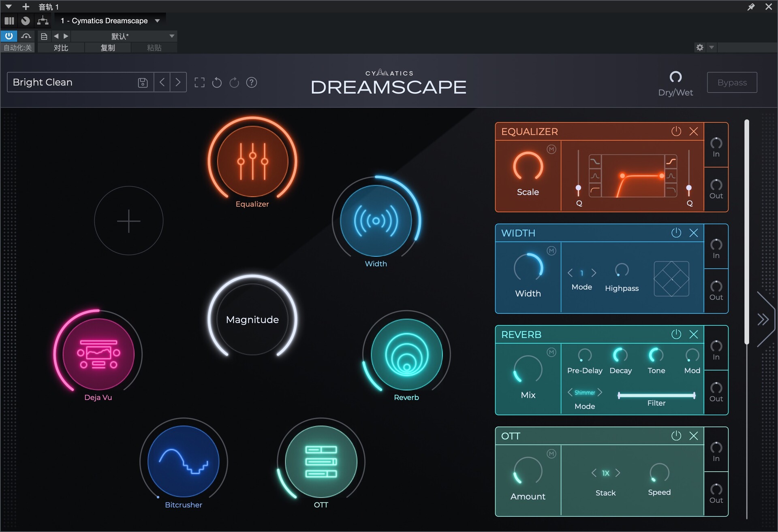Click the Bypass button
Image resolution: width=778 pixels, height=532 pixels.
point(732,83)
